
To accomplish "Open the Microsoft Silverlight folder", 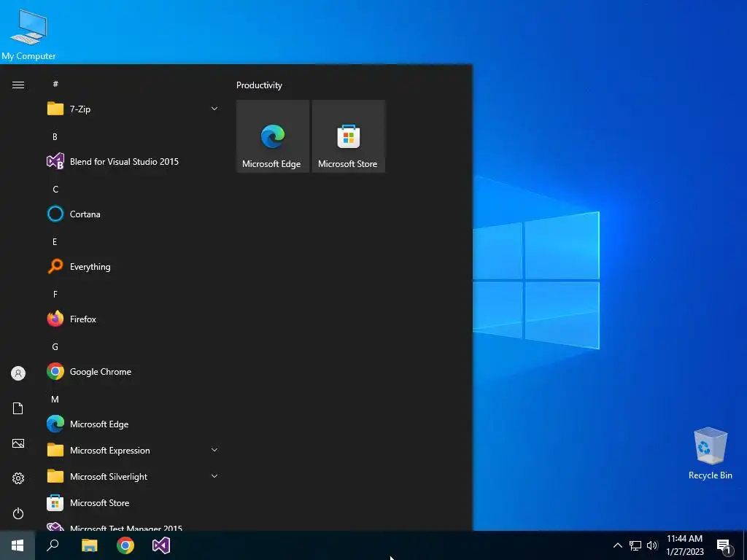I will pyautogui.click(x=133, y=477).
